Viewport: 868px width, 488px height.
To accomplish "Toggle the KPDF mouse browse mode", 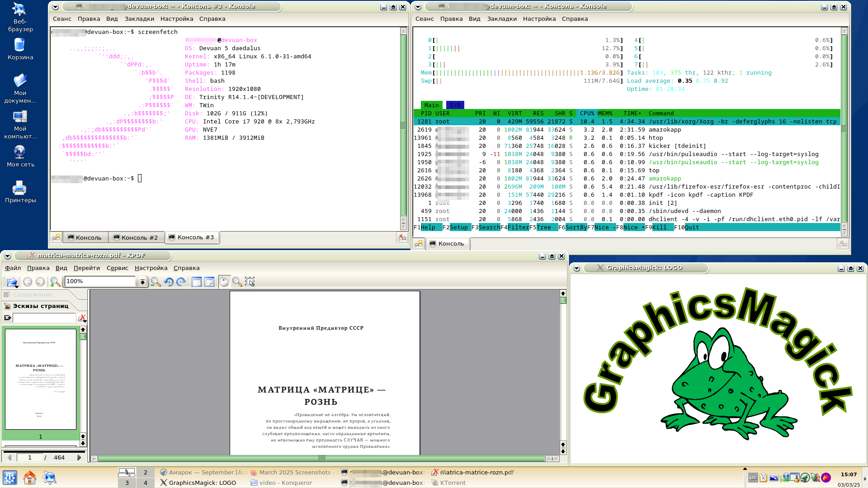I will click(224, 282).
